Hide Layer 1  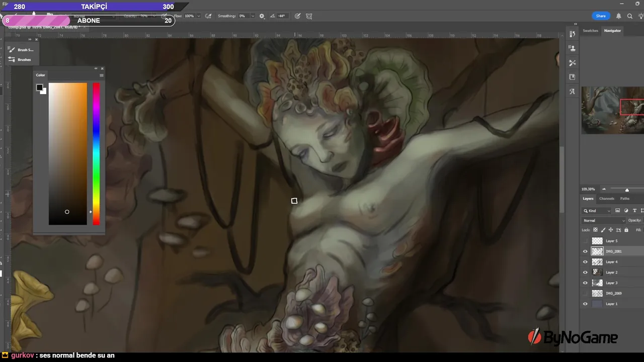tap(585, 304)
